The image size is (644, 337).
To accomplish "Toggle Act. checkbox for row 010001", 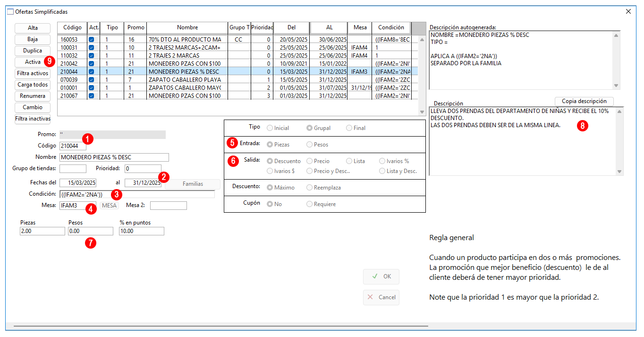I will (91, 87).
